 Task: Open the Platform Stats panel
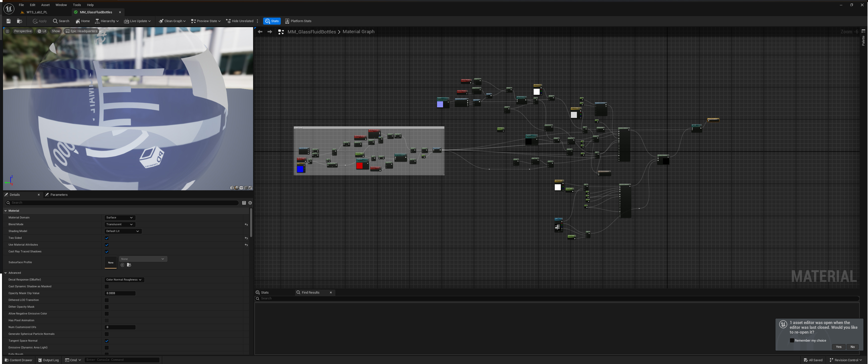click(x=298, y=21)
